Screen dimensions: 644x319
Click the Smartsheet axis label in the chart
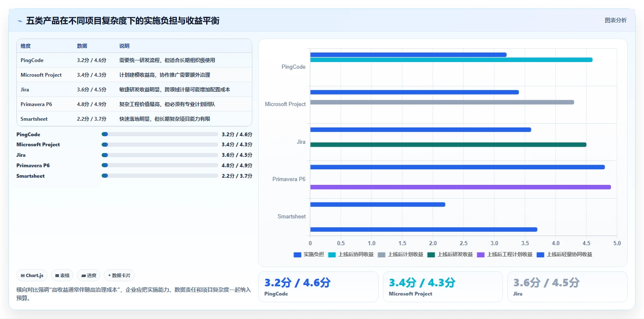pyautogui.click(x=292, y=217)
